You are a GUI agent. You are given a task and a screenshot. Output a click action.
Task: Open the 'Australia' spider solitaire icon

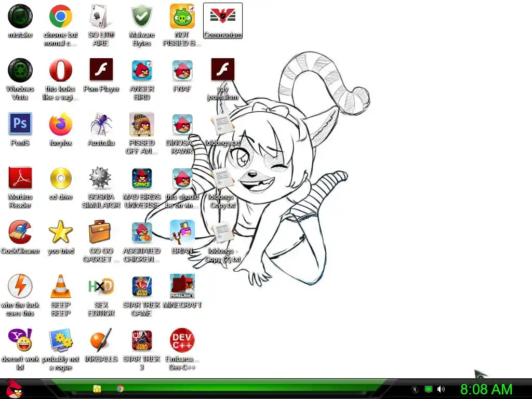[101, 124]
